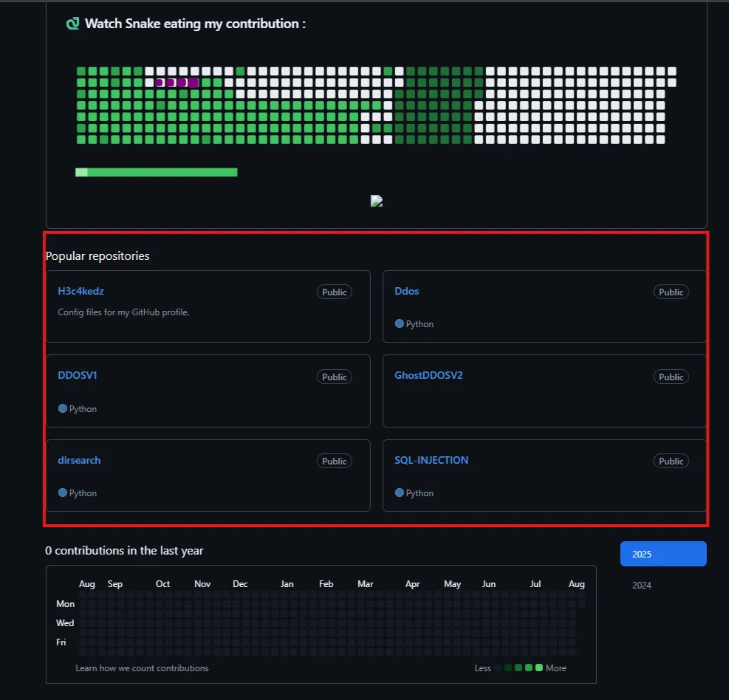Click the Public badge on the GhostDDOSV2 card

671,377
